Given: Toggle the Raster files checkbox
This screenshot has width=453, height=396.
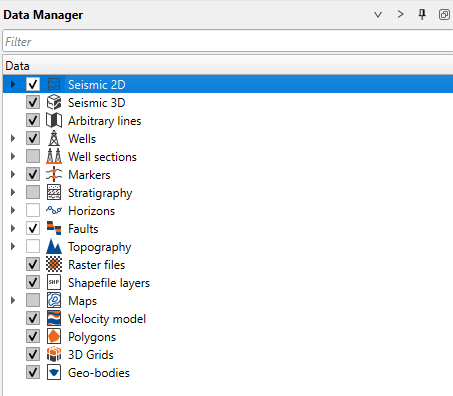Looking at the screenshot, I should [33, 264].
